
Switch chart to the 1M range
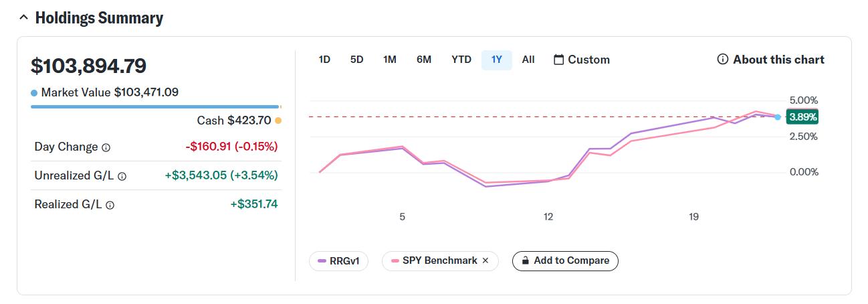click(x=390, y=60)
